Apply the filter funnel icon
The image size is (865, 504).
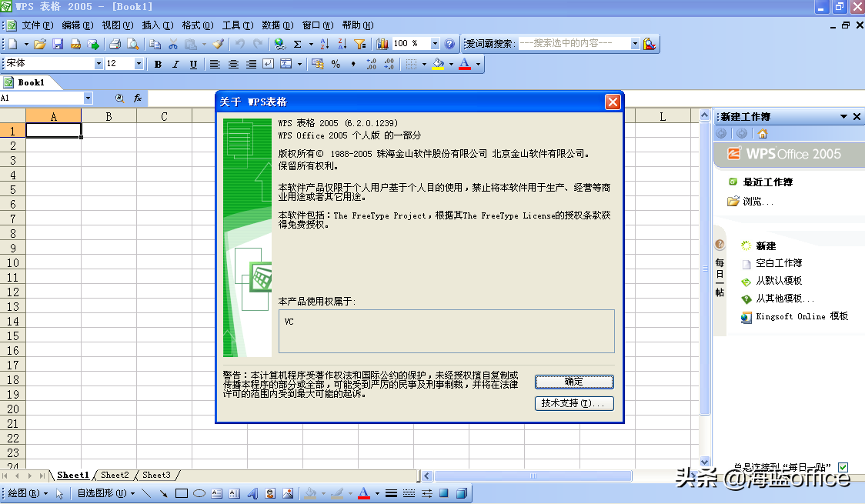pyautogui.click(x=359, y=44)
